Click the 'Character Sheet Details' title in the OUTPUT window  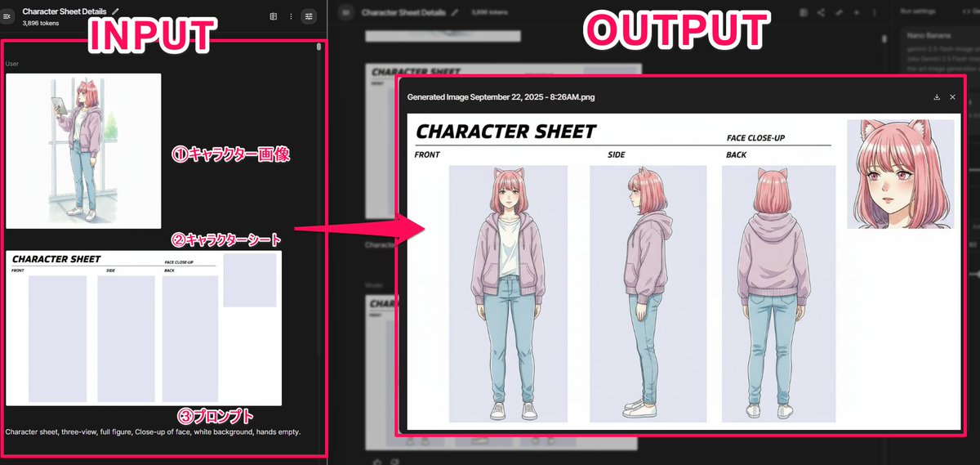coord(403,12)
